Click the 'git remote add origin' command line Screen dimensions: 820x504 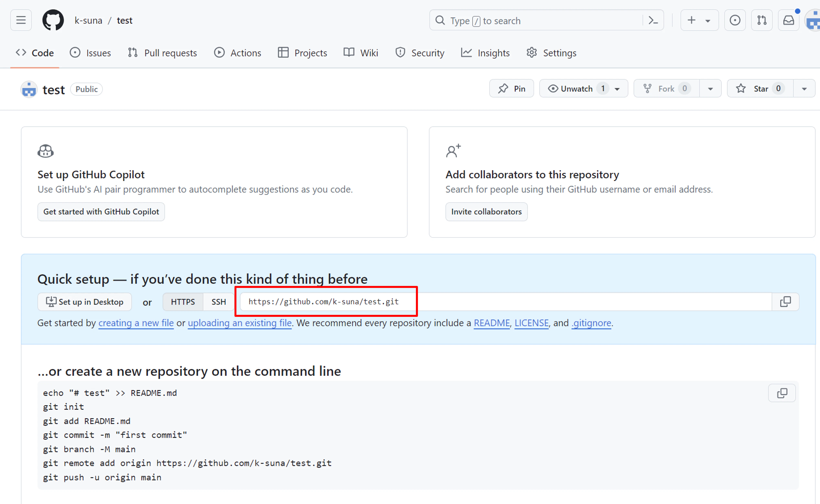pyautogui.click(x=187, y=463)
